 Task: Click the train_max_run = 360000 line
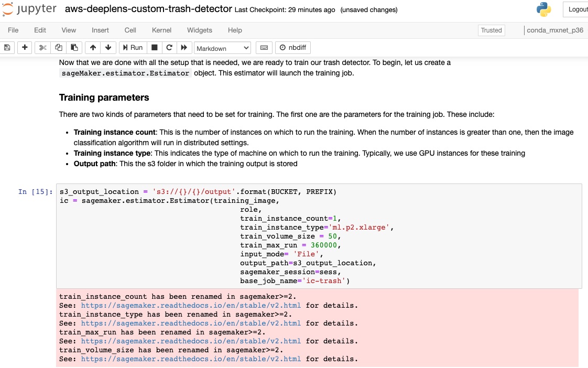coord(290,245)
